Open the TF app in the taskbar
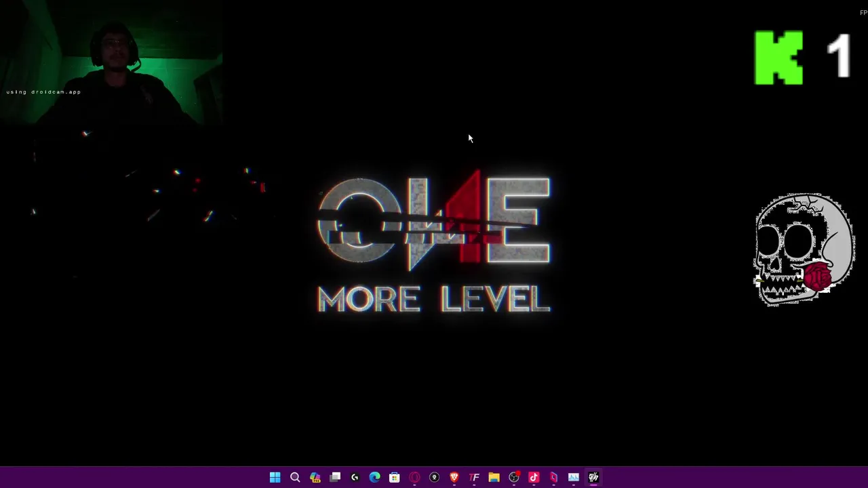The width and height of the screenshot is (868, 488). 474,477
